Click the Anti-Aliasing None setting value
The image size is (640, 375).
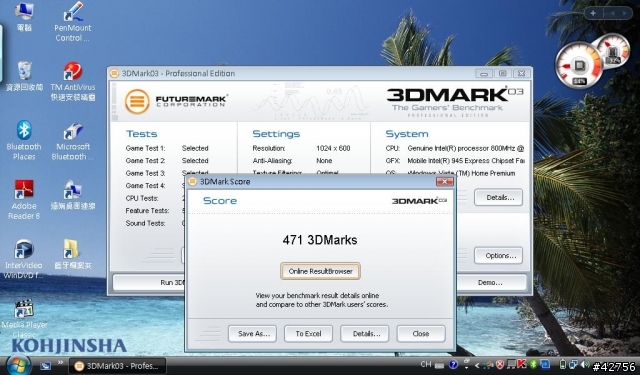pos(324,161)
